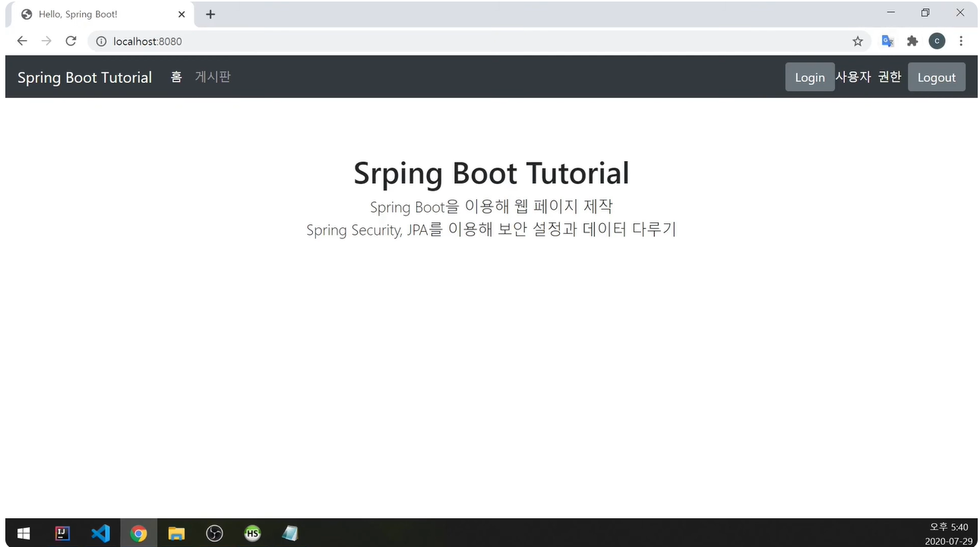980x547 pixels.
Task: Click the Spring Security, JPA description line
Action: click(x=491, y=229)
